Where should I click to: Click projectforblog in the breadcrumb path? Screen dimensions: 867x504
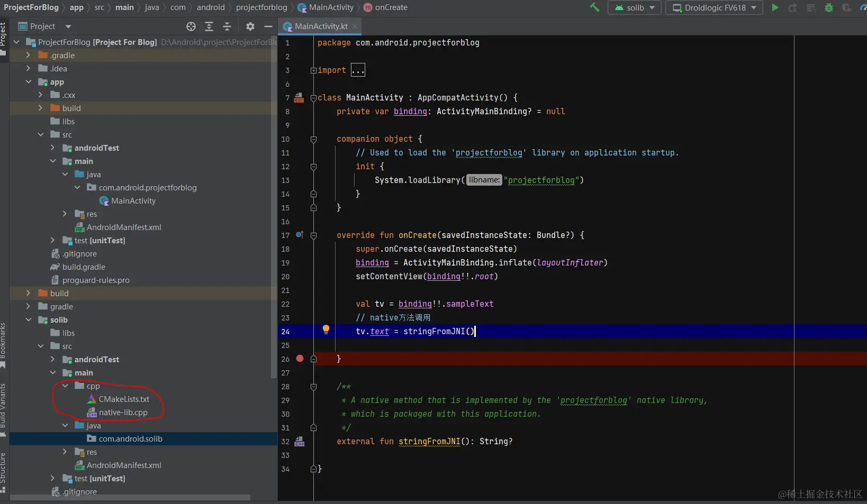[261, 7]
